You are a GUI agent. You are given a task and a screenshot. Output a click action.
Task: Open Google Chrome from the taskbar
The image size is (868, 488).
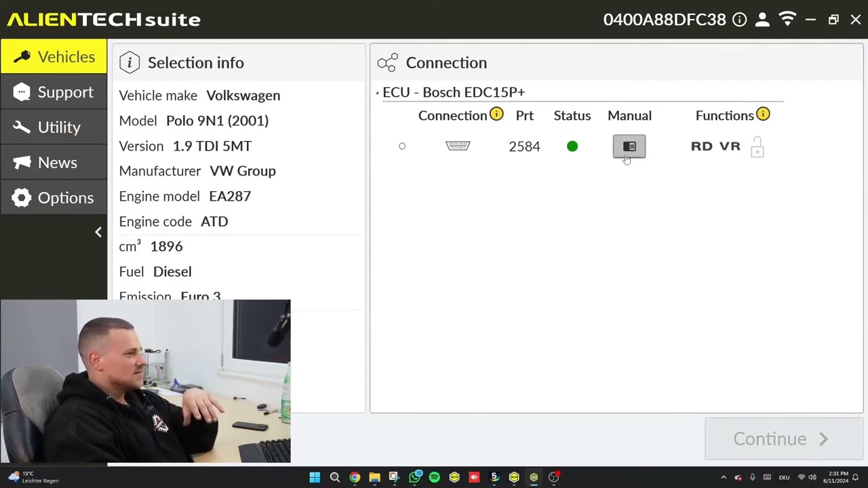(355, 477)
